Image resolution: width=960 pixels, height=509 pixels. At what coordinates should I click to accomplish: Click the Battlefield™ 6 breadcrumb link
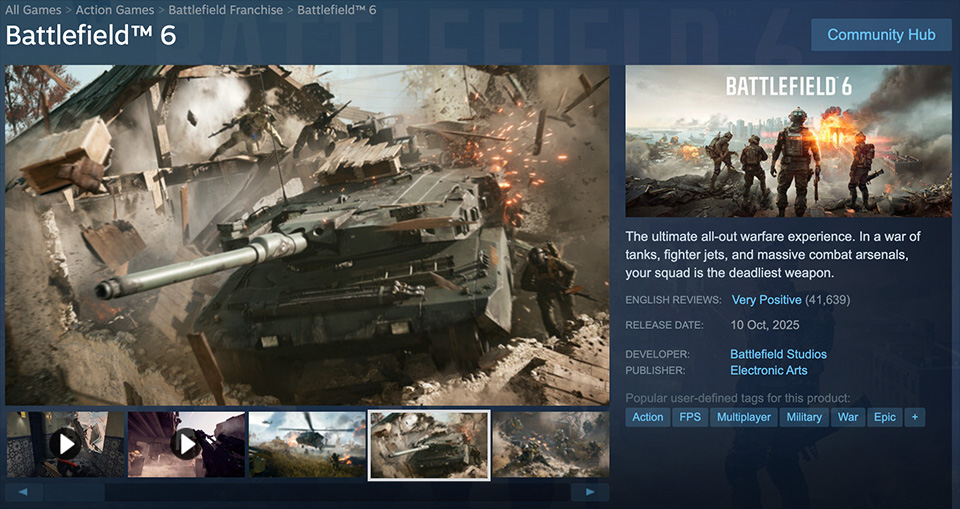coord(337,10)
